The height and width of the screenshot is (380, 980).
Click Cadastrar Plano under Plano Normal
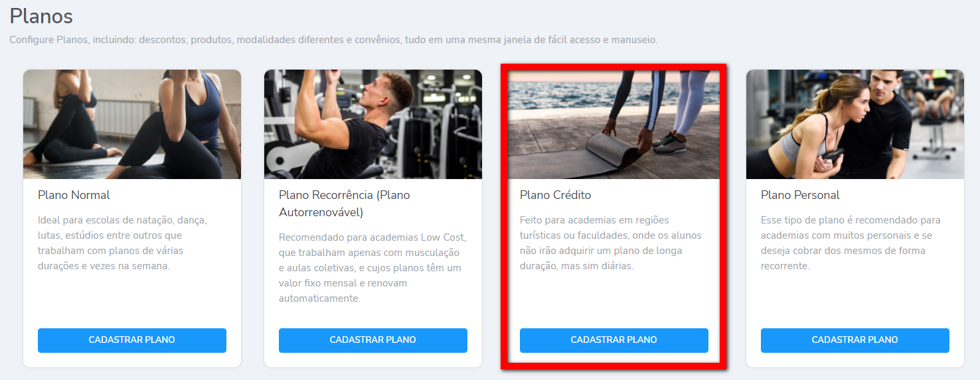(132, 340)
